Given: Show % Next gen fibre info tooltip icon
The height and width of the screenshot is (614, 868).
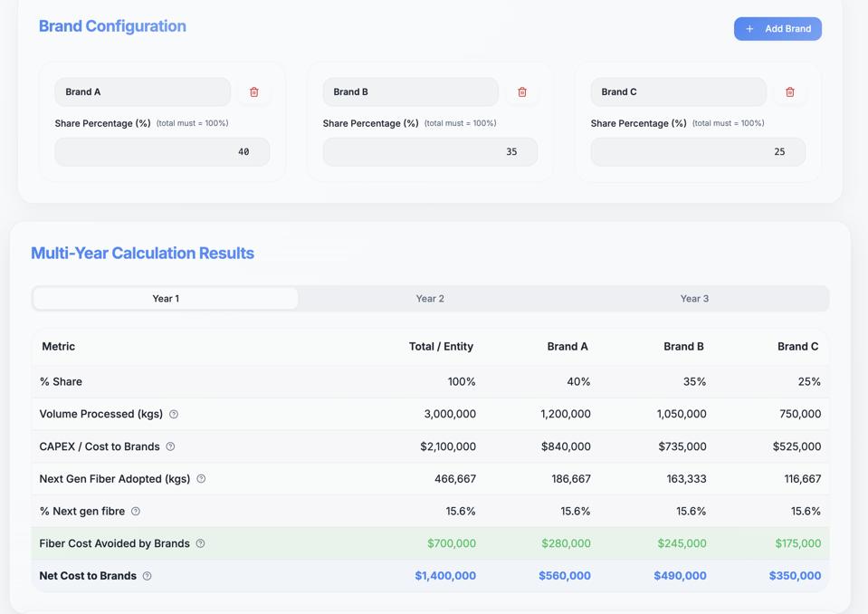Looking at the screenshot, I should point(136,512).
